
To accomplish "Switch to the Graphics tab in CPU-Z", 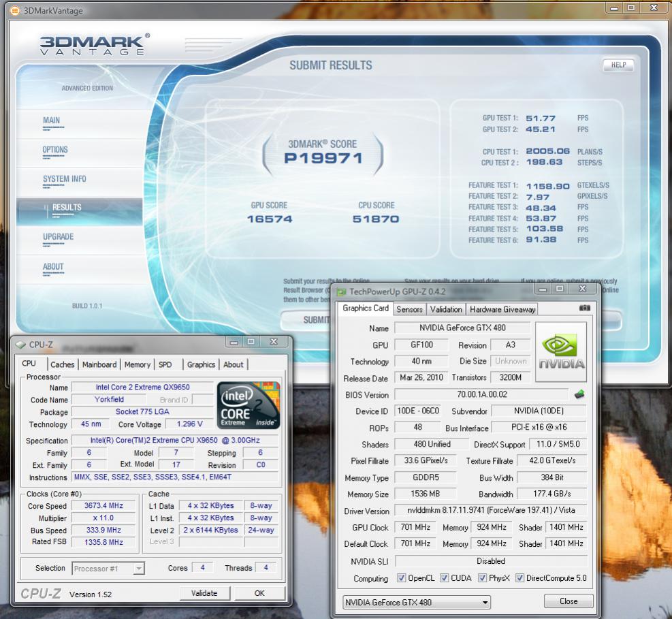I will click(201, 364).
